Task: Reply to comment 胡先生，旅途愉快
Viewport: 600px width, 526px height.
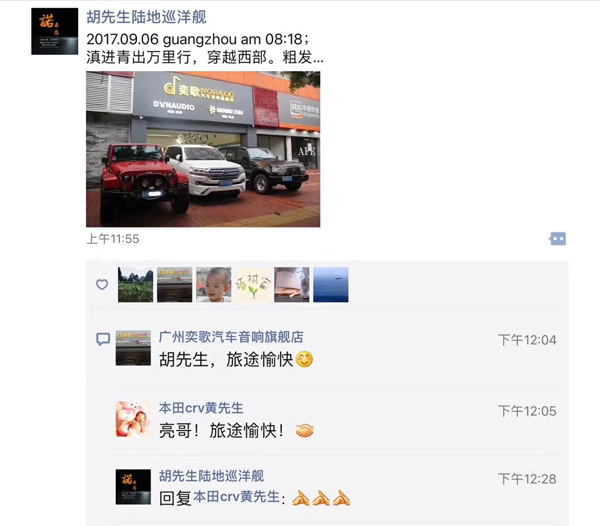Action: (236, 360)
